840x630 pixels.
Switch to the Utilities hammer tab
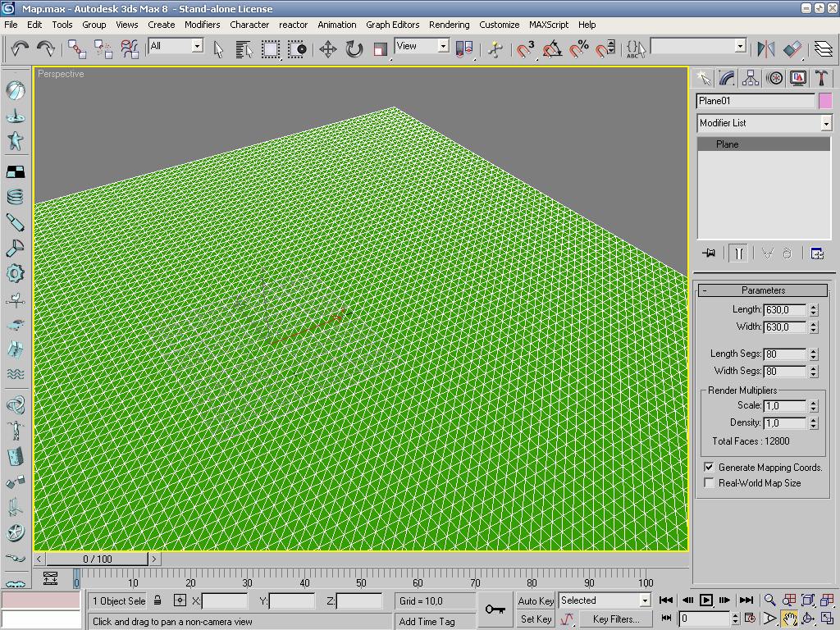[x=821, y=78]
